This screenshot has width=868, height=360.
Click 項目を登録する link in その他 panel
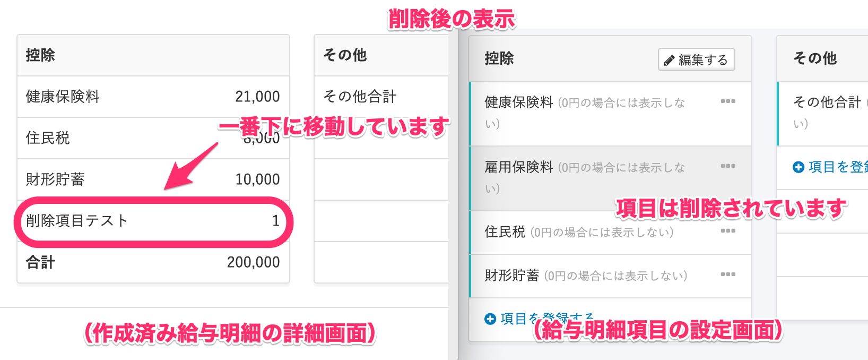[x=831, y=167]
